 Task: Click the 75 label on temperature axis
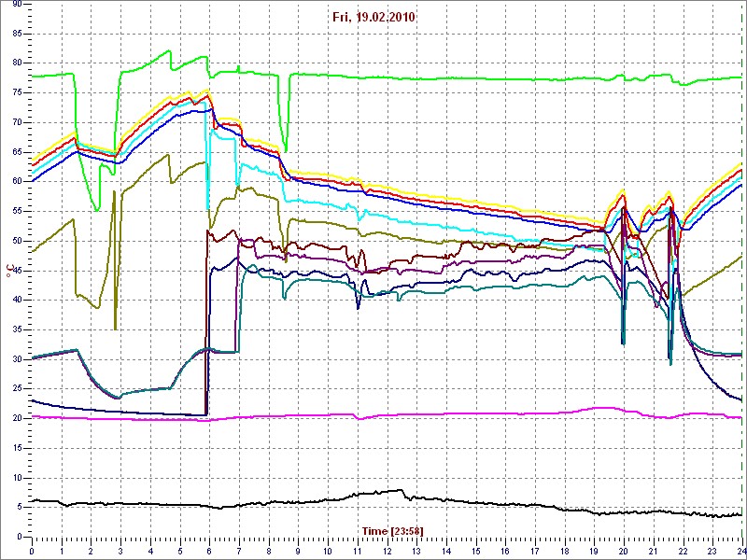pos(17,92)
